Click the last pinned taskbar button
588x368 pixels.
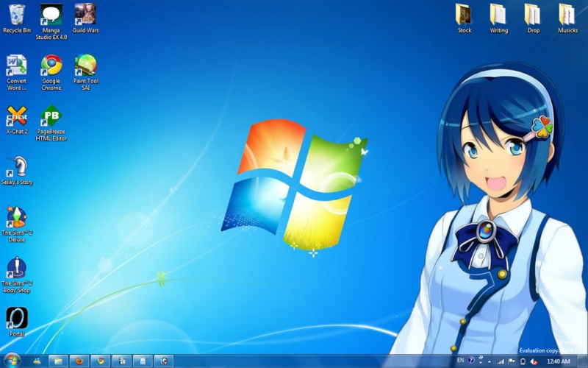(x=164, y=361)
